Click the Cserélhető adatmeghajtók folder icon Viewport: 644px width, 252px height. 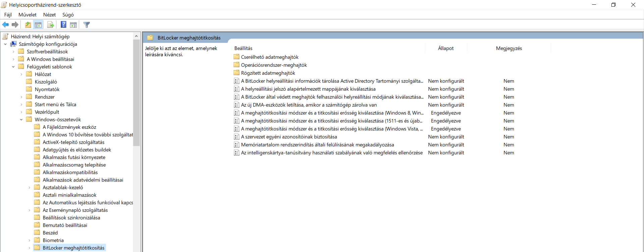click(236, 57)
